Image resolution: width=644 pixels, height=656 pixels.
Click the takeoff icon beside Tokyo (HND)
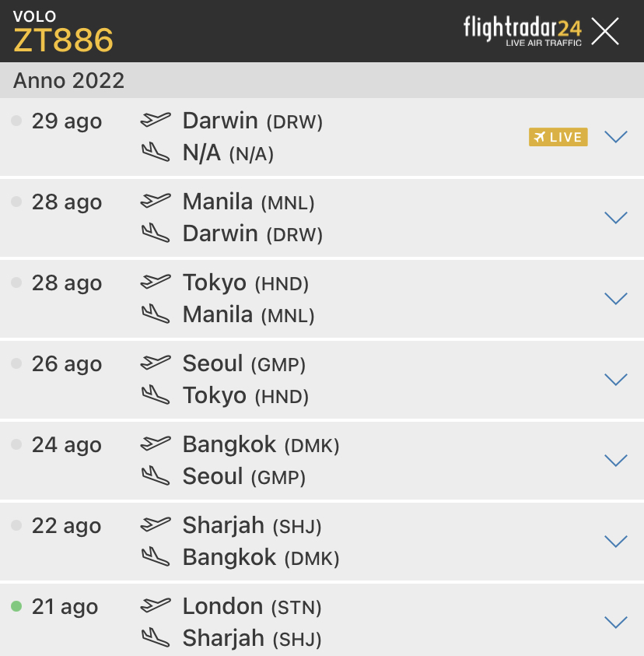pos(156,282)
